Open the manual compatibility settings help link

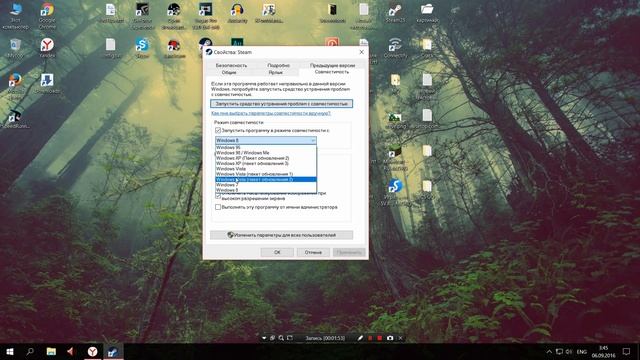click(271, 113)
